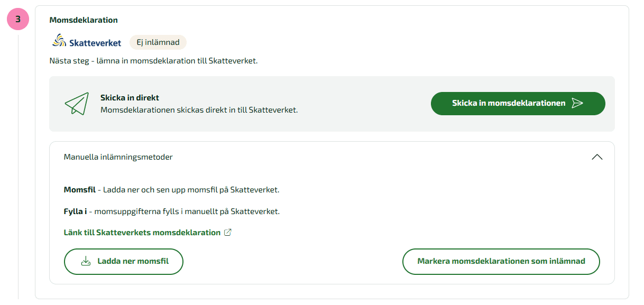The height and width of the screenshot is (305, 644).
Task: Click the Ej inlämnad status badge
Action: pyautogui.click(x=158, y=42)
